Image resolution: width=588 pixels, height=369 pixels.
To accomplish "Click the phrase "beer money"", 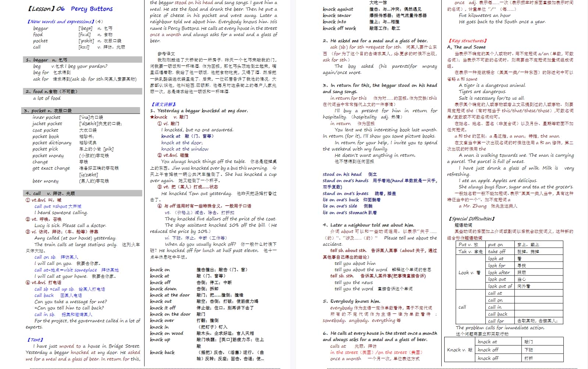I will point(45,181).
